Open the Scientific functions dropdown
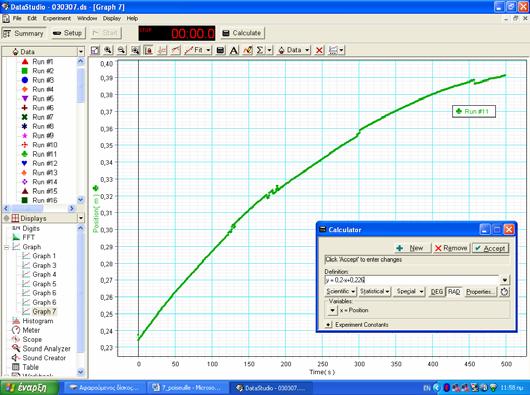The image size is (530, 395). (341, 292)
